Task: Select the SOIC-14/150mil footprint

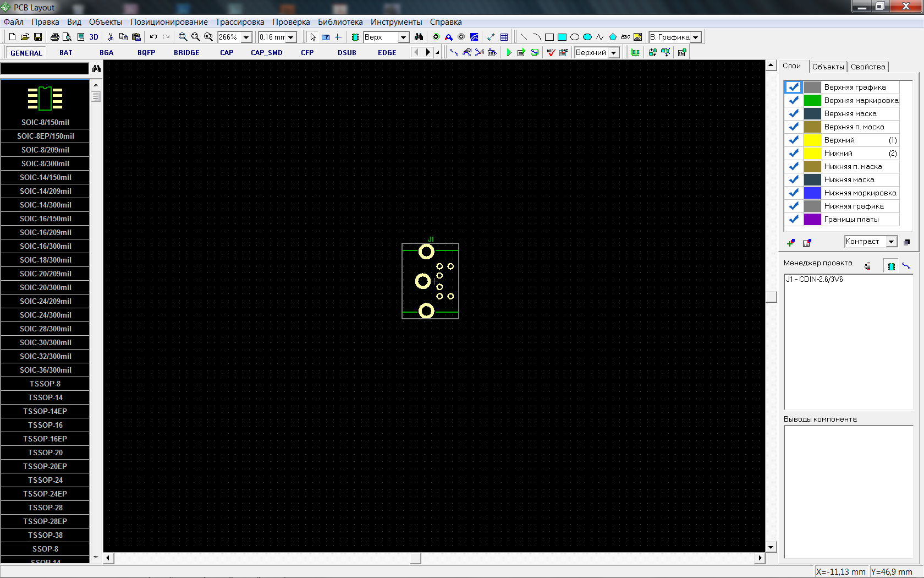Action: [45, 177]
